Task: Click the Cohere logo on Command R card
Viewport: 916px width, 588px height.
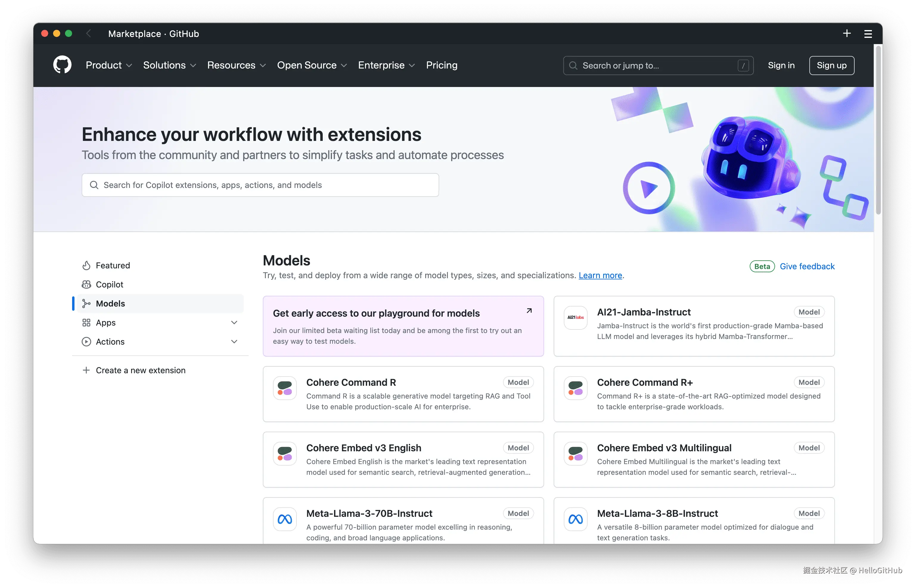Action: coord(285,388)
